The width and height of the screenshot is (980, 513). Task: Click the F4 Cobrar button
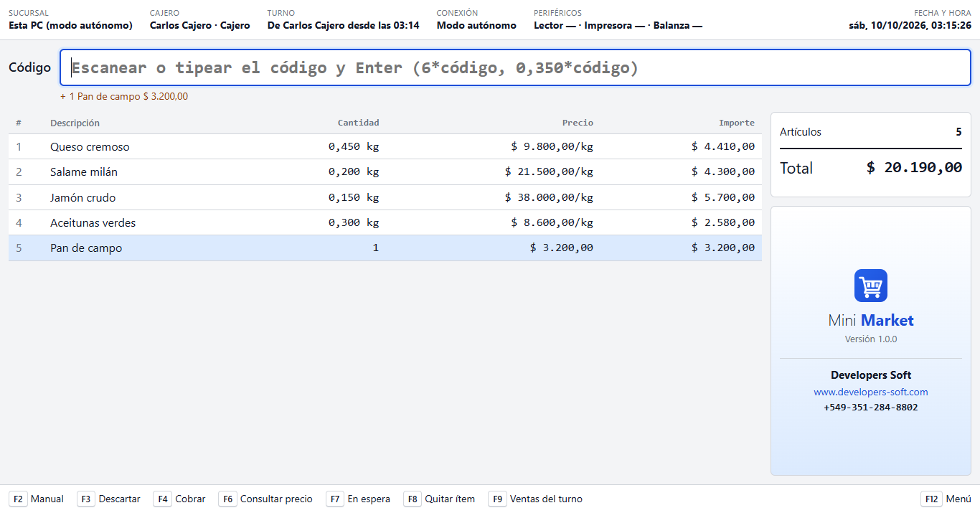click(x=180, y=499)
